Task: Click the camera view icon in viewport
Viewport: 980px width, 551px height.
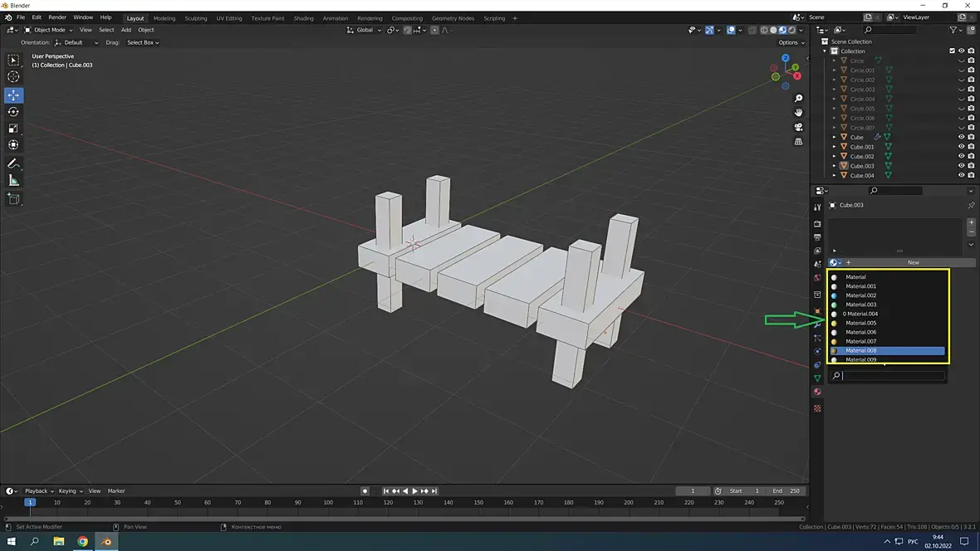Action: 798,127
